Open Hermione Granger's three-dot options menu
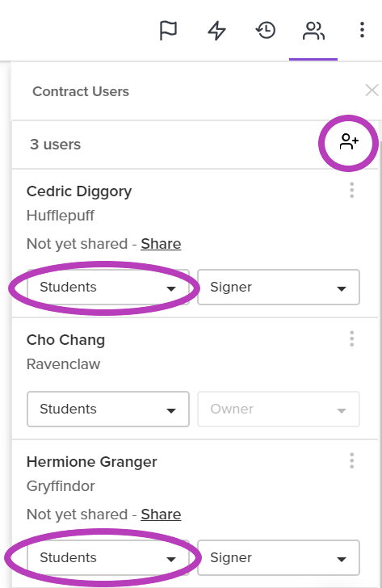Screen dimensions: 382x588 click(x=351, y=460)
